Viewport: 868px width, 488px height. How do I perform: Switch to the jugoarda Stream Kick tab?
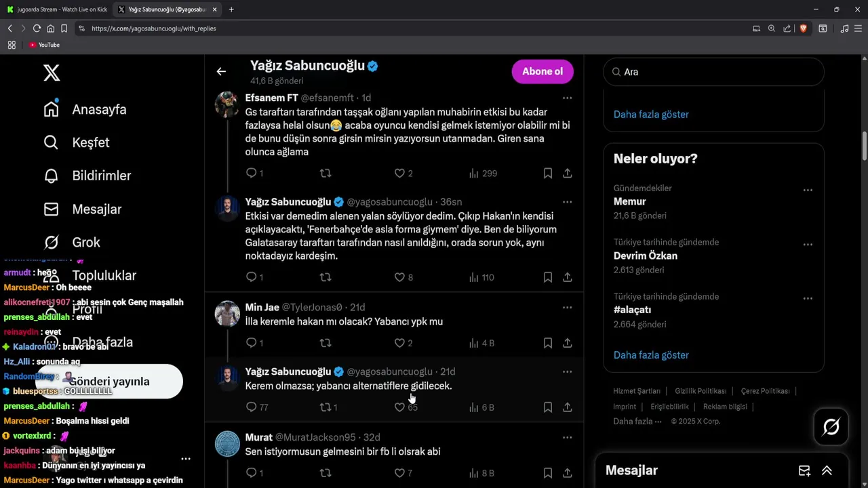point(57,9)
